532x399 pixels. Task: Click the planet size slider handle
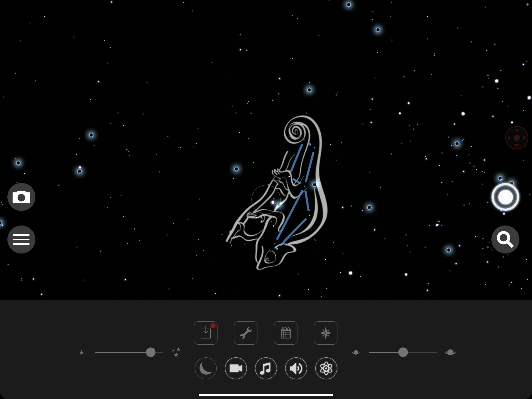(403, 352)
